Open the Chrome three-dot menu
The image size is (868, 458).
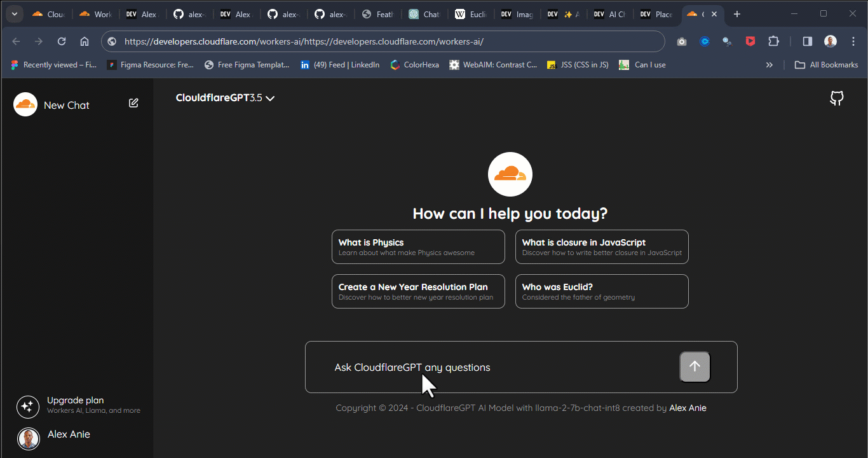[x=853, y=41]
